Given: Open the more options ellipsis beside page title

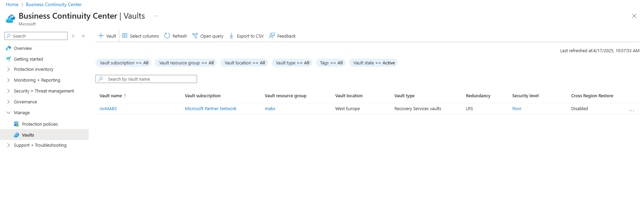Looking at the screenshot, I should [156, 16].
